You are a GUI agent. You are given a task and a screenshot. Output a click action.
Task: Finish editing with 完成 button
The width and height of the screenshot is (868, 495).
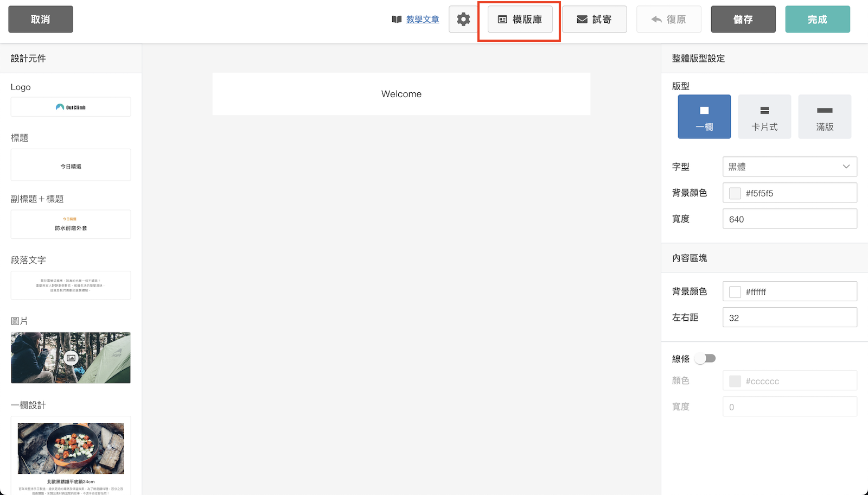tap(817, 20)
